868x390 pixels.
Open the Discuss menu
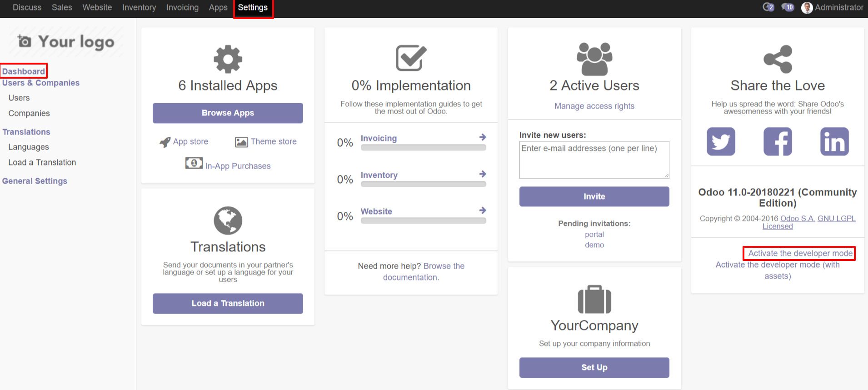[x=27, y=8]
